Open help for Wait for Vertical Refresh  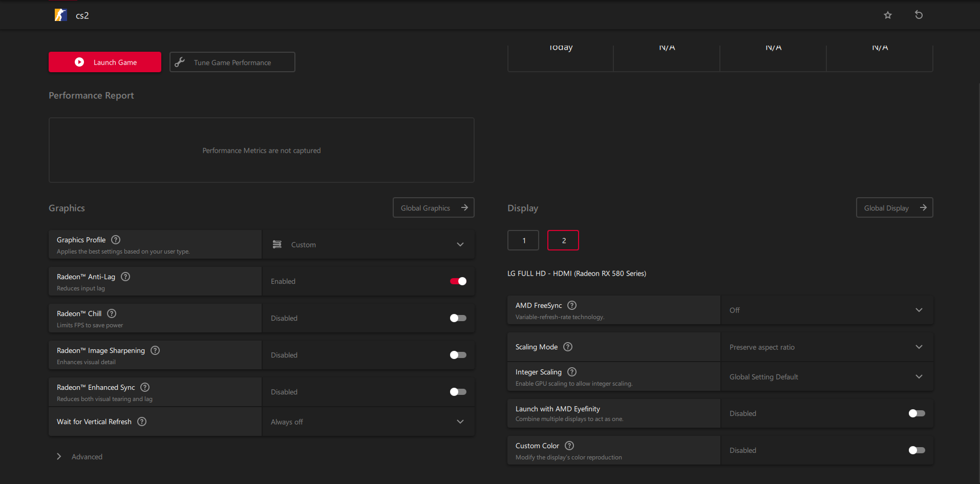click(x=142, y=422)
